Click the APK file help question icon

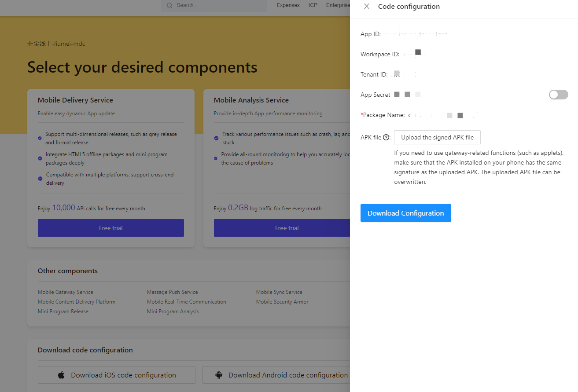point(387,137)
